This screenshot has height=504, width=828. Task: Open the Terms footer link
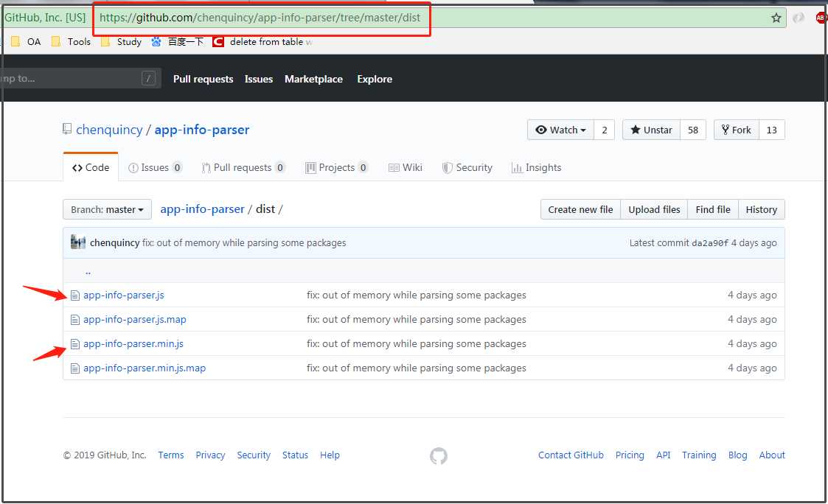pos(171,455)
